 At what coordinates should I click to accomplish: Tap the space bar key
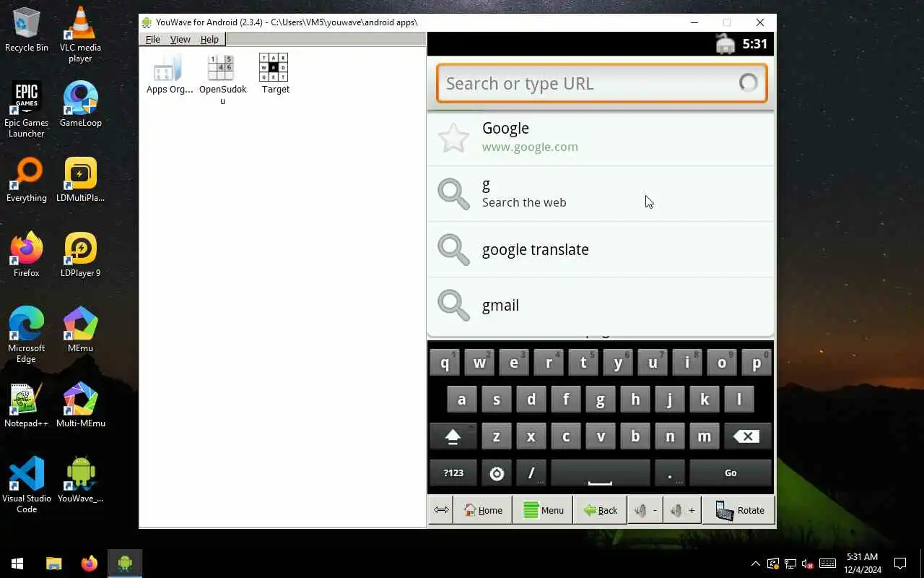[601, 473]
